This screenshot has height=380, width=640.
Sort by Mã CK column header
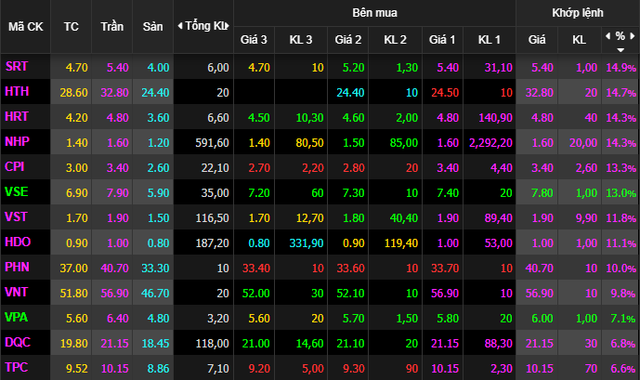26,27
